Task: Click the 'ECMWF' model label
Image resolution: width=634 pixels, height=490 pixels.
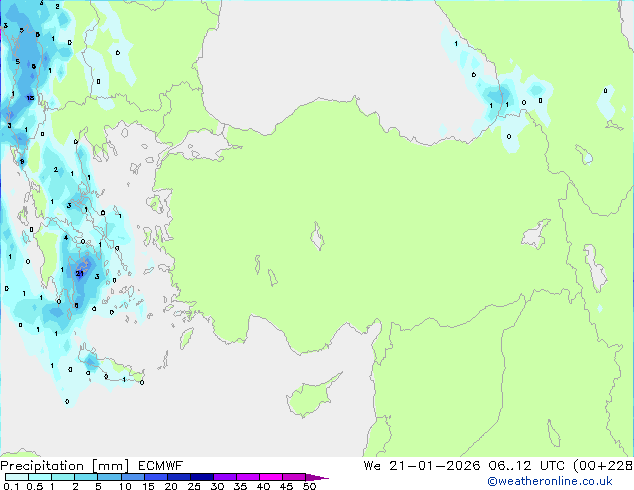Action: (161, 466)
